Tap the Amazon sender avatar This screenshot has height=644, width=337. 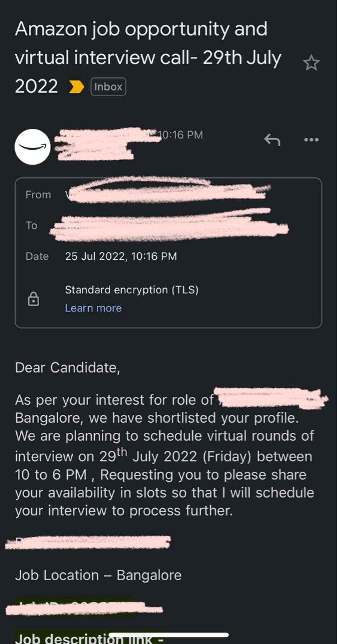point(32,147)
